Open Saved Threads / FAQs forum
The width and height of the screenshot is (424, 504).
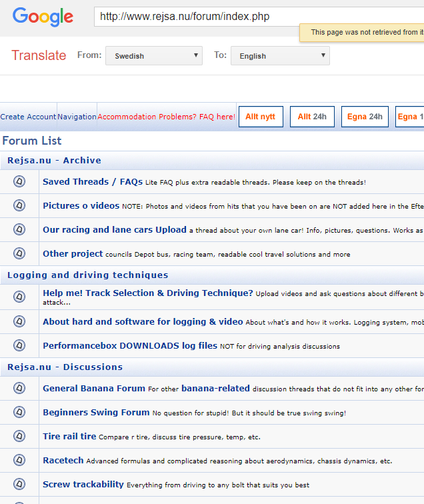(x=93, y=181)
